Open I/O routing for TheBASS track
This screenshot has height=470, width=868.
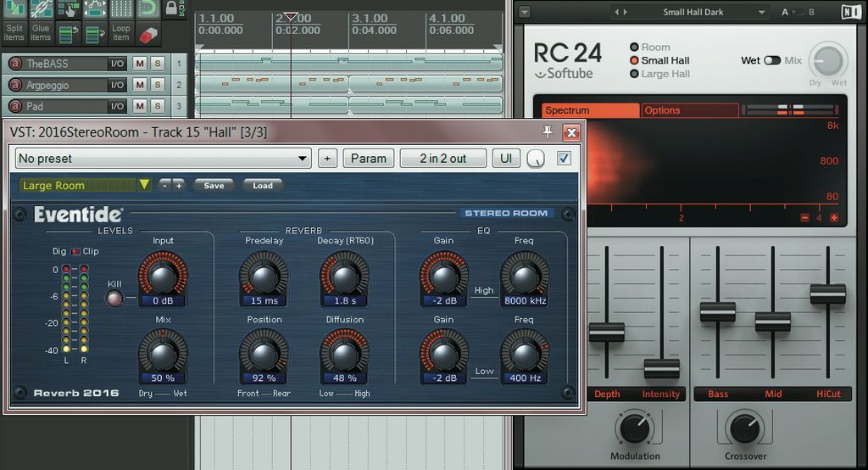point(117,64)
